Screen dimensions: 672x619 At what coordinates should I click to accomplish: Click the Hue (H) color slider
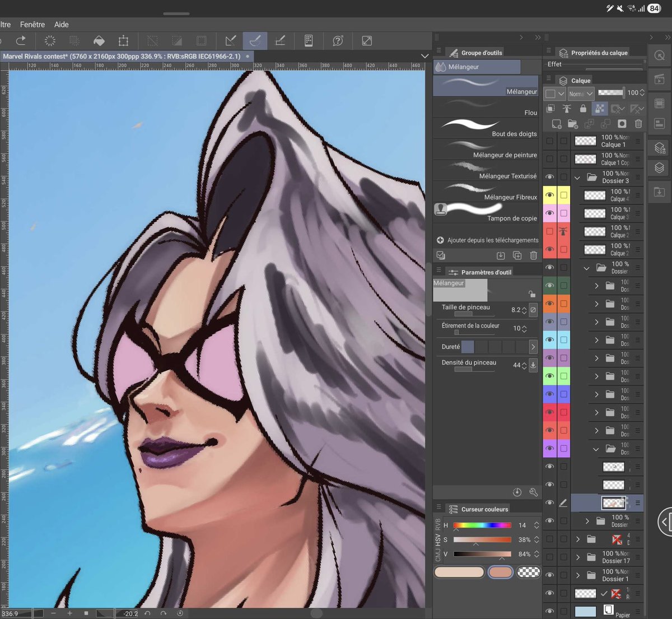482,525
